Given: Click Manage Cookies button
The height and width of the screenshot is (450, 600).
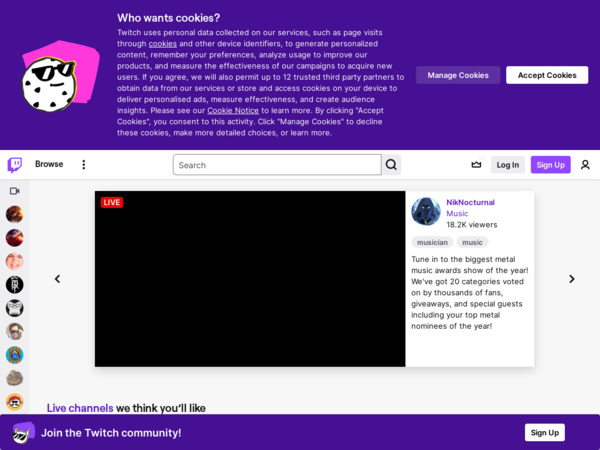Looking at the screenshot, I should click(458, 75).
